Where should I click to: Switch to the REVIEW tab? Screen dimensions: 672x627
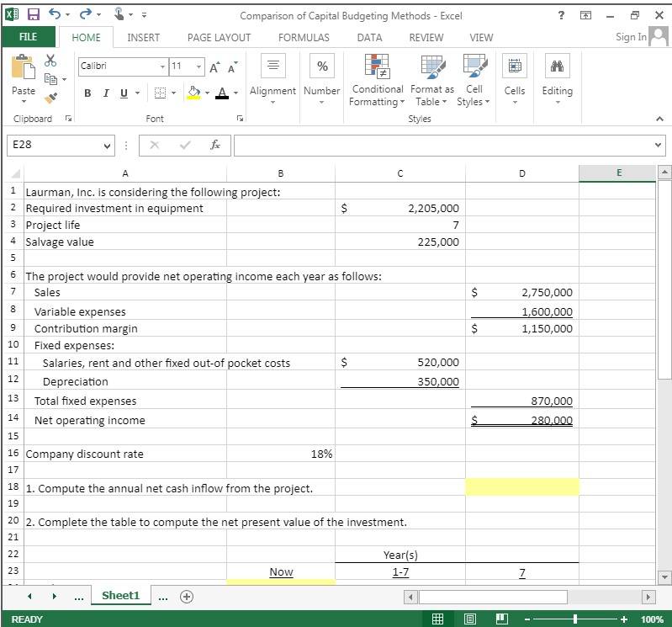[x=426, y=38]
